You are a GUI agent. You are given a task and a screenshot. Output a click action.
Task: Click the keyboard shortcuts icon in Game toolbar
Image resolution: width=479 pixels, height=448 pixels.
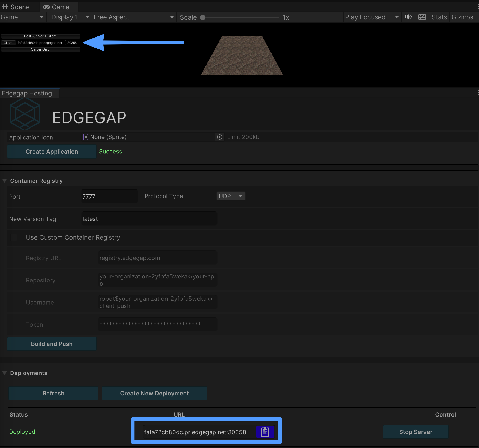[x=422, y=17]
